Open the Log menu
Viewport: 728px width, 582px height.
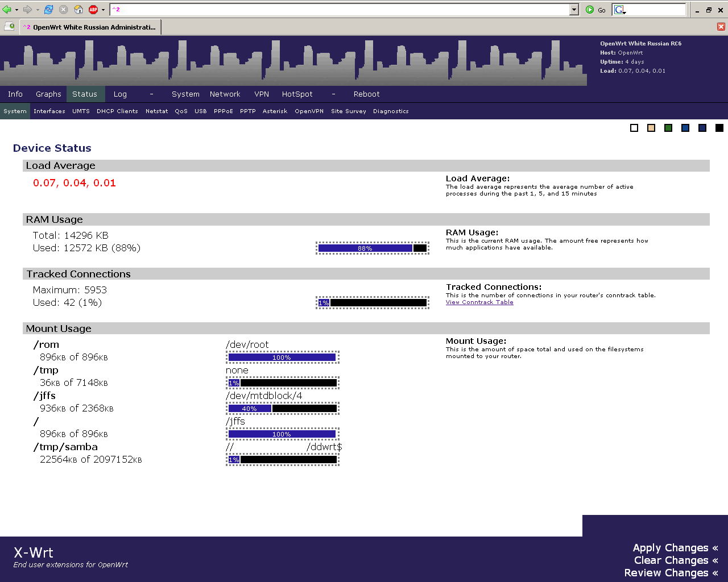tap(120, 94)
